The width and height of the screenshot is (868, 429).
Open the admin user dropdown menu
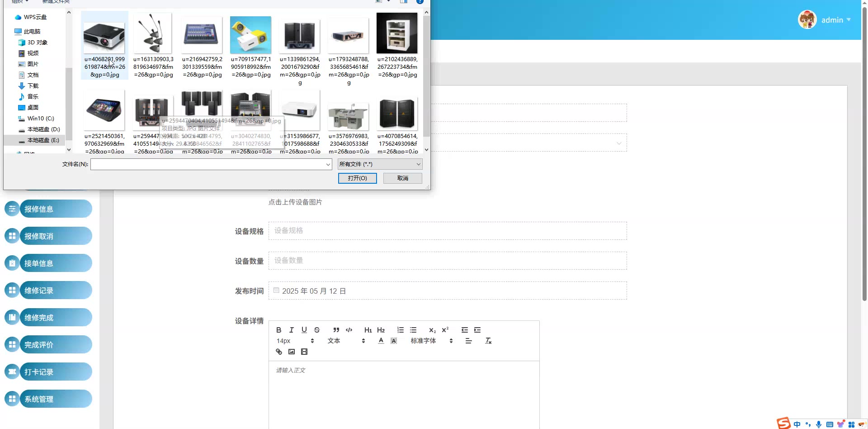click(836, 20)
